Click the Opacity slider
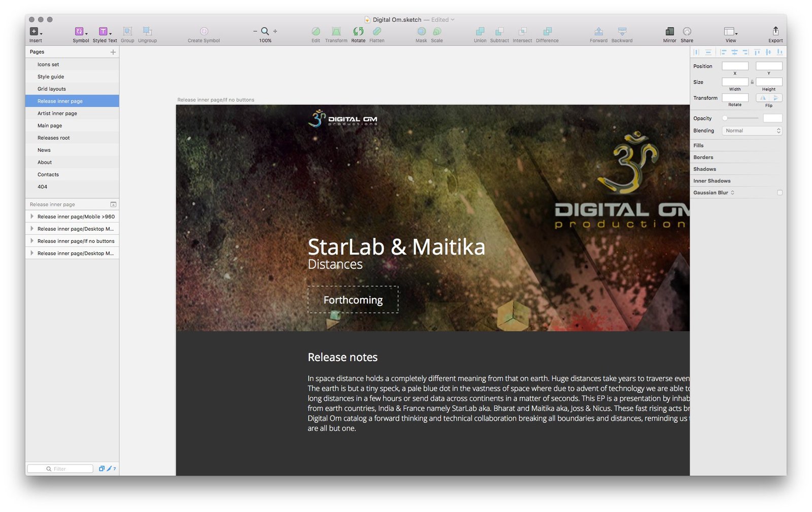The image size is (812, 512). [x=741, y=118]
